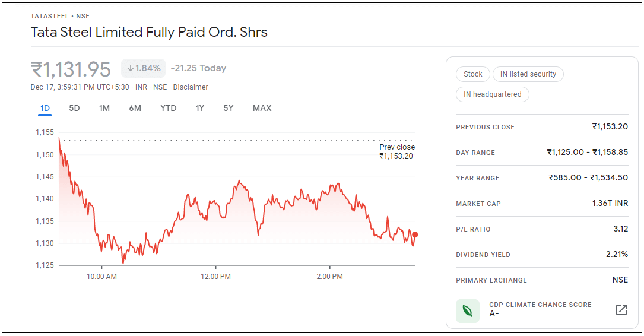Switch to the 5D time range tab

coord(74,108)
